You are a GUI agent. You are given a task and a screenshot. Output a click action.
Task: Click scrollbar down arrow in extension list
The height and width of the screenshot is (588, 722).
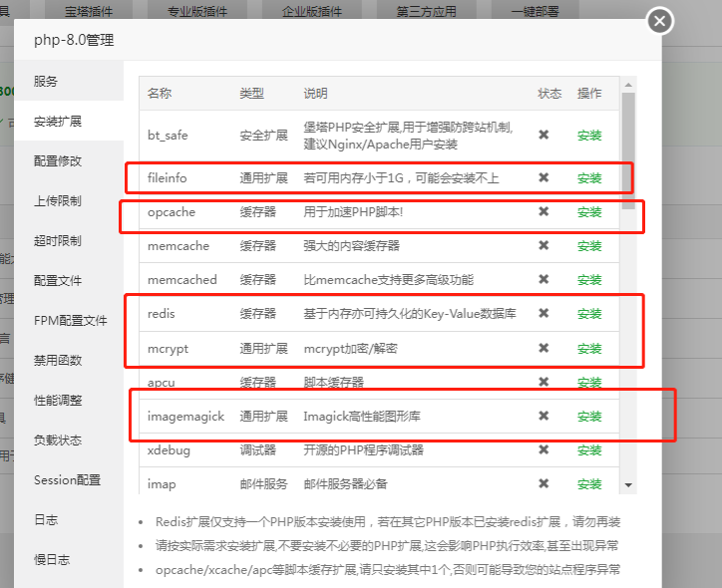click(628, 485)
